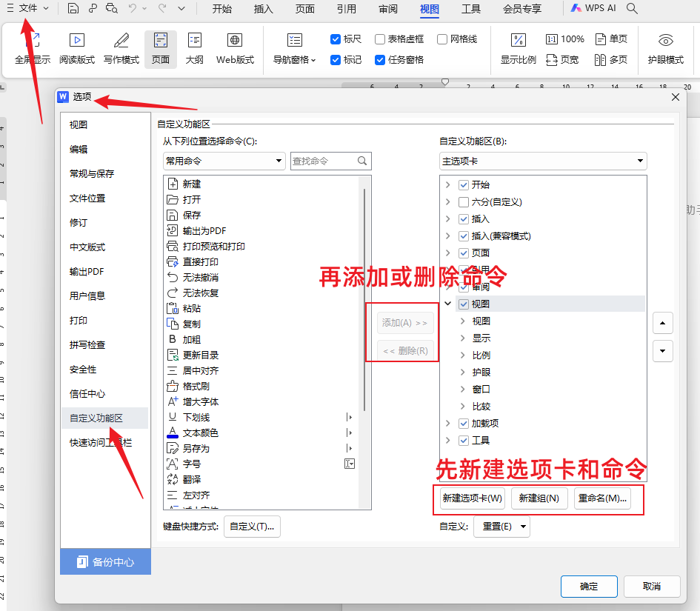
Task: Choose Page width (页宽) zoom
Action: pos(562,60)
